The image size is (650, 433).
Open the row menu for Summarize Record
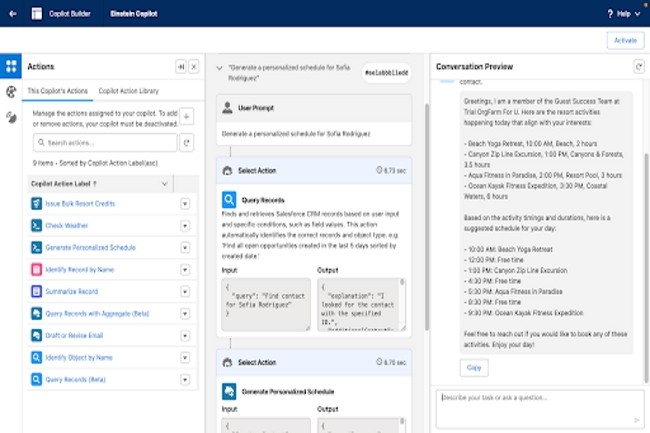click(185, 292)
